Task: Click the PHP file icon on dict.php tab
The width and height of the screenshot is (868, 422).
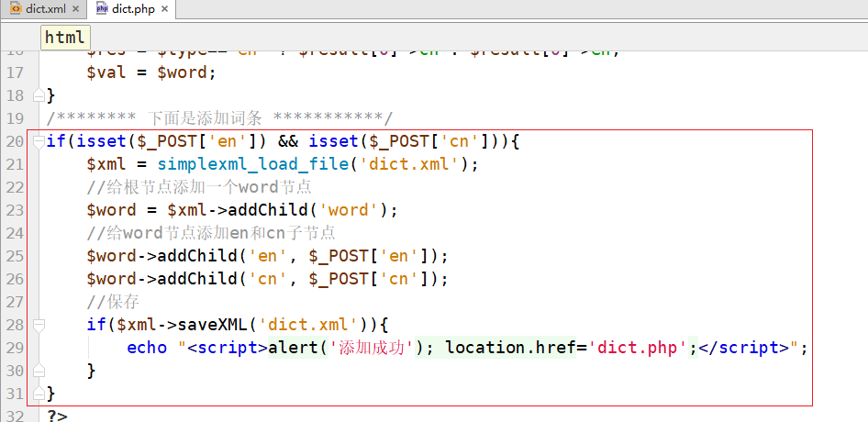Action: tap(102, 9)
